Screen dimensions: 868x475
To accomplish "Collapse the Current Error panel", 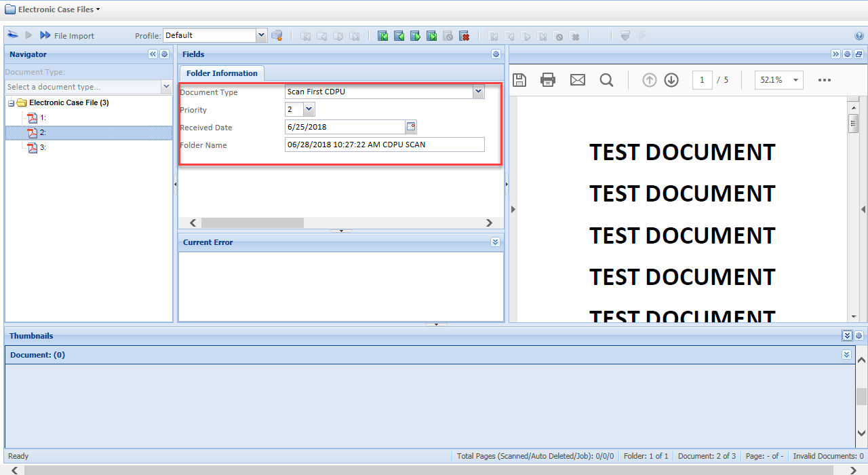I will click(x=495, y=242).
